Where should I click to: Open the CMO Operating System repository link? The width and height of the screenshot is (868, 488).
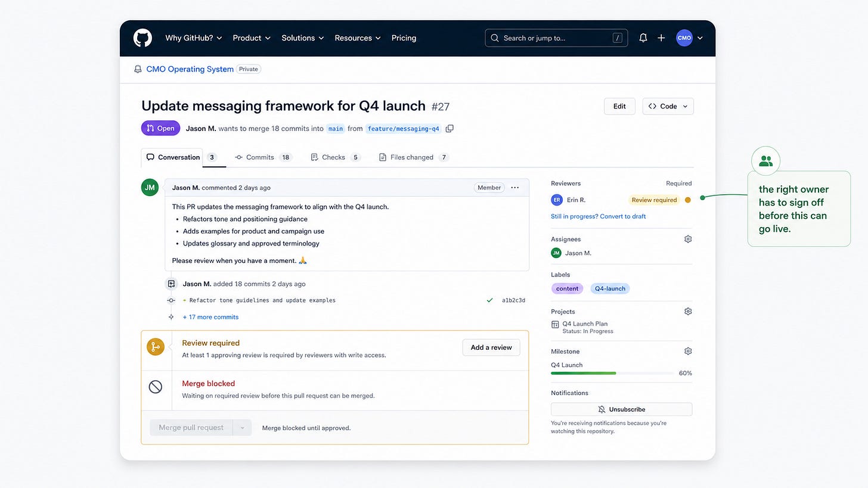pyautogui.click(x=190, y=69)
